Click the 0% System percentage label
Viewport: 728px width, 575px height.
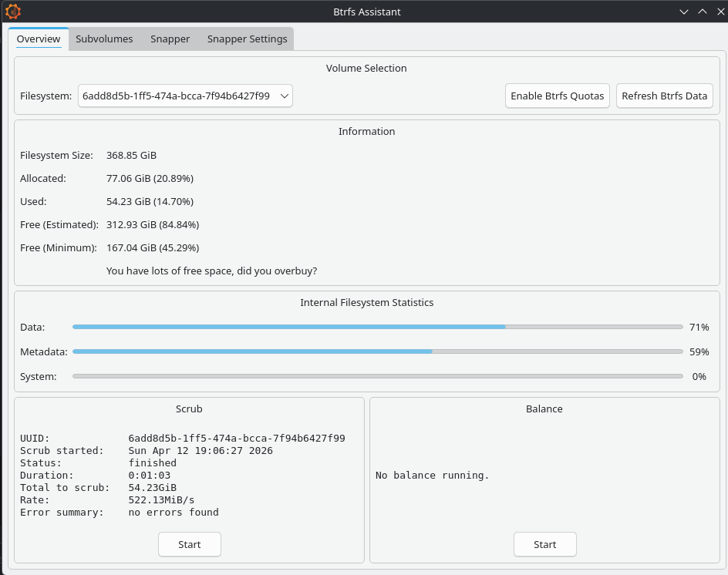point(699,376)
